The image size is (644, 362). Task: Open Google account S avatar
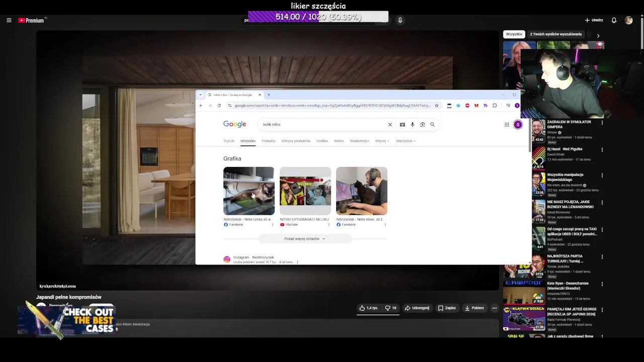[518, 125]
